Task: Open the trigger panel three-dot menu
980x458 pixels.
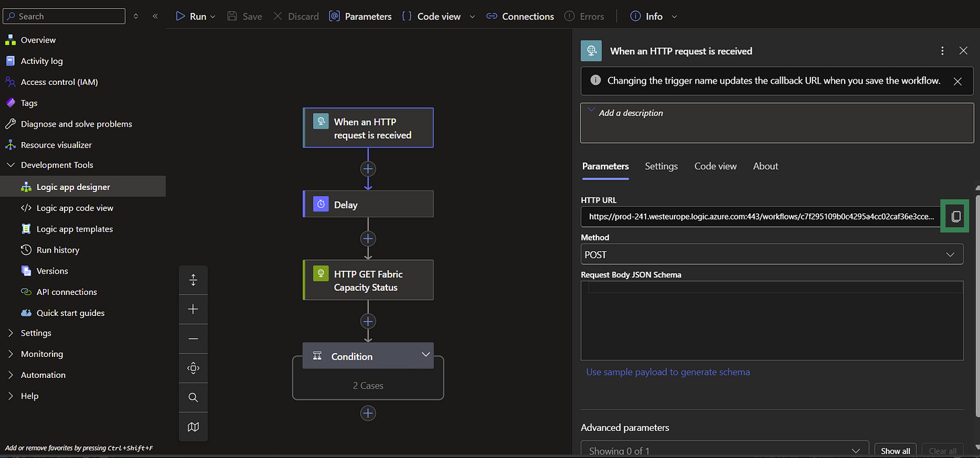Action: point(942,51)
